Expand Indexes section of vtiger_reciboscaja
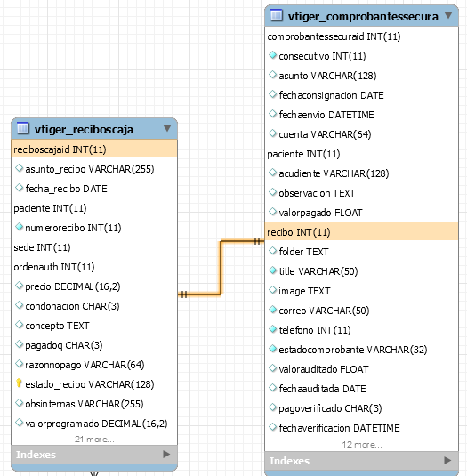 [166, 454]
